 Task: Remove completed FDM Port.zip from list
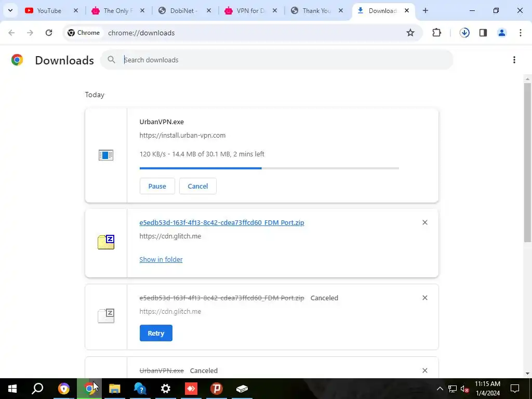click(x=425, y=222)
